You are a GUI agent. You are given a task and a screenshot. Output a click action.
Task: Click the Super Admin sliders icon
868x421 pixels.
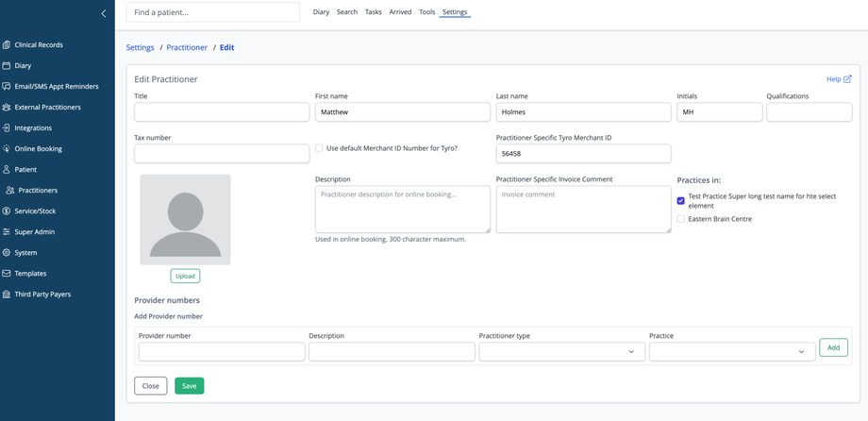(7, 232)
